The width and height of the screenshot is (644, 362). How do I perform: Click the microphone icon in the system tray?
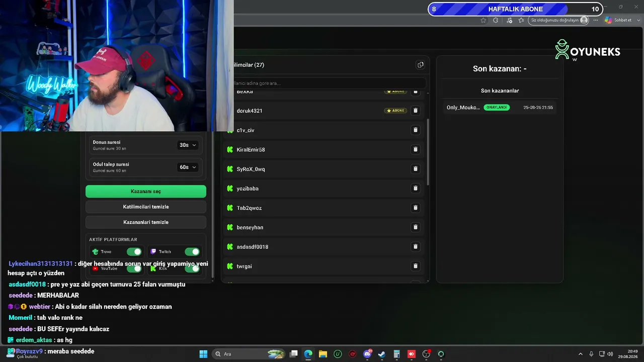[x=591, y=354]
